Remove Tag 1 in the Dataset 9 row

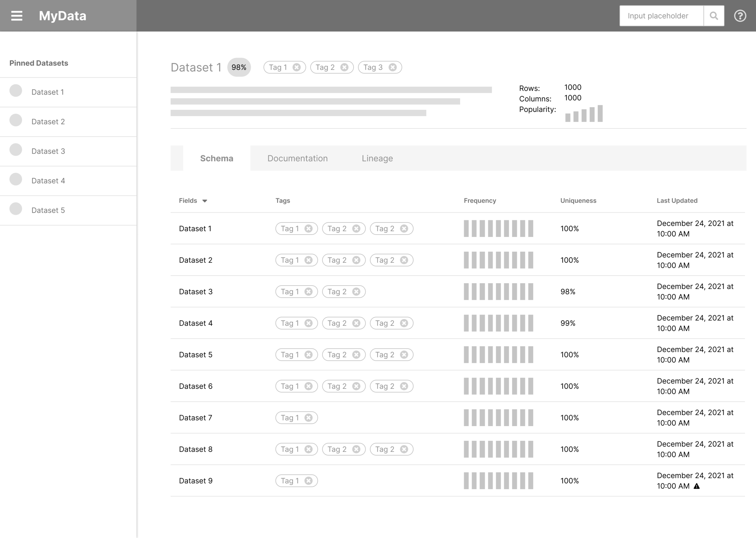[308, 481]
